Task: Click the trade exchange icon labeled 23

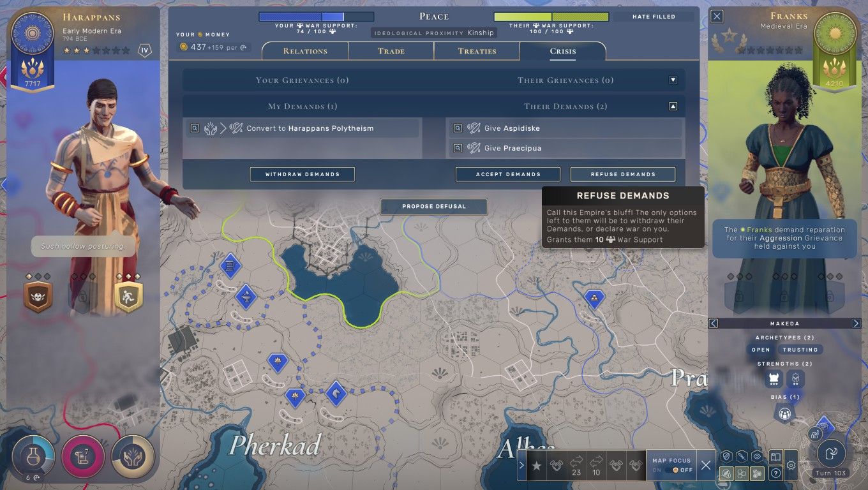Action: 576,465
